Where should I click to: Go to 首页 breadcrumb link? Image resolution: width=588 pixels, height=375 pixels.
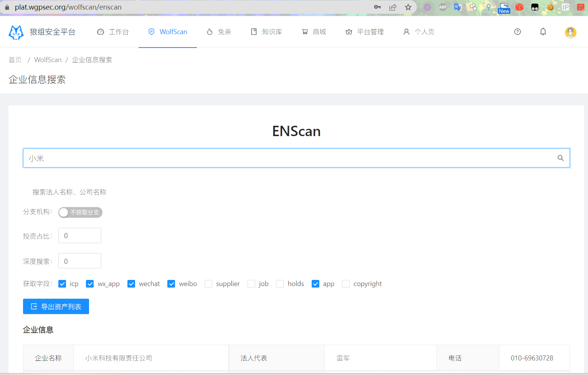tap(15, 60)
